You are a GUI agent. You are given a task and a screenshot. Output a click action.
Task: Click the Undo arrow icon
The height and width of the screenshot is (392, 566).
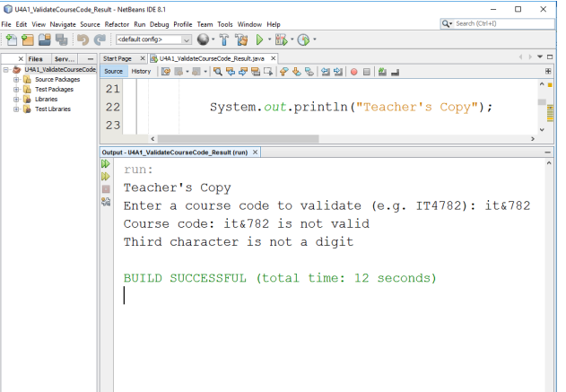click(83, 39)
